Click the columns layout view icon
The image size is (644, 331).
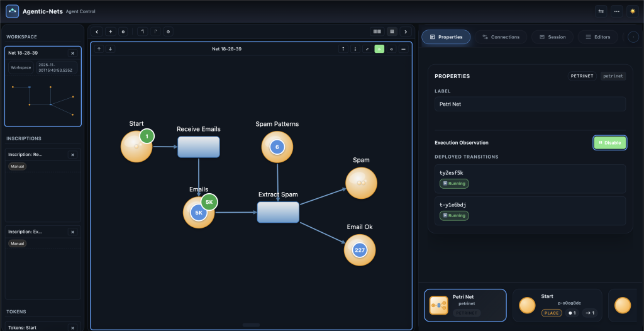click(x=377, y=31)
